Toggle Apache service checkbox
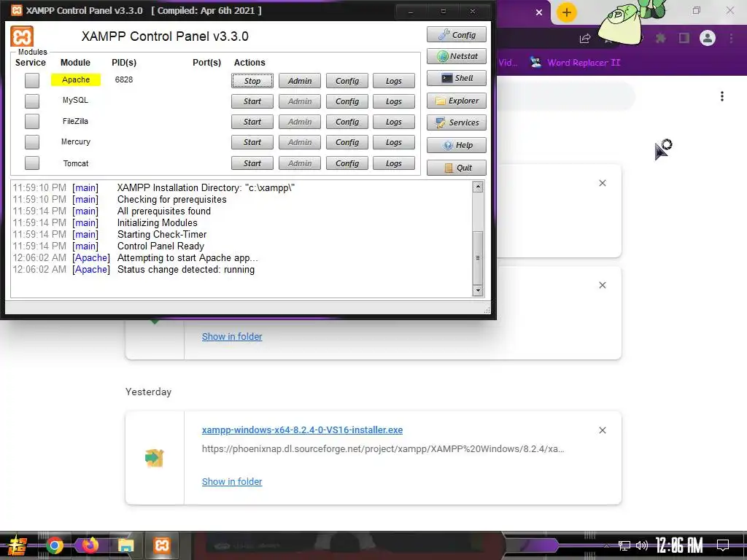747x560 pixels. pyautogui.click(x=32, y=80)
